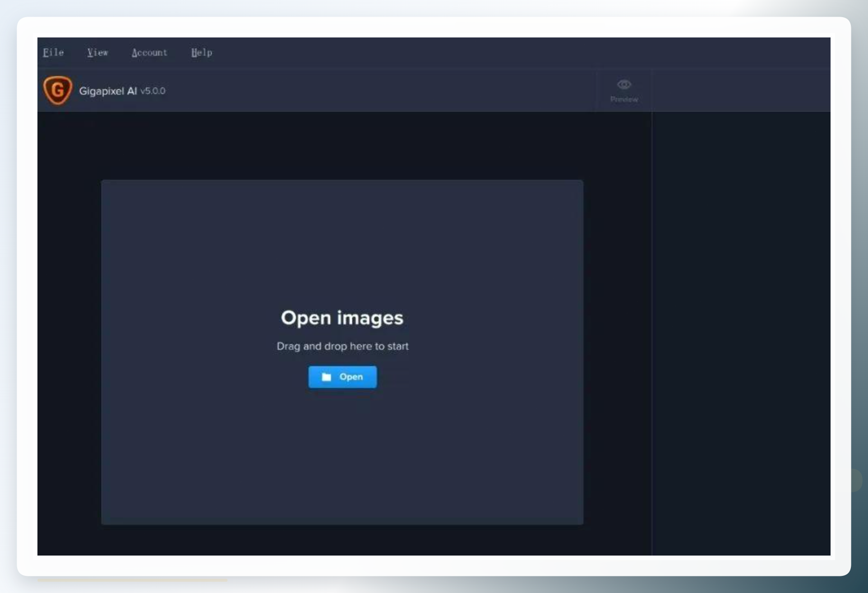
Task: Open the View menu
Action: click(97, 52)
